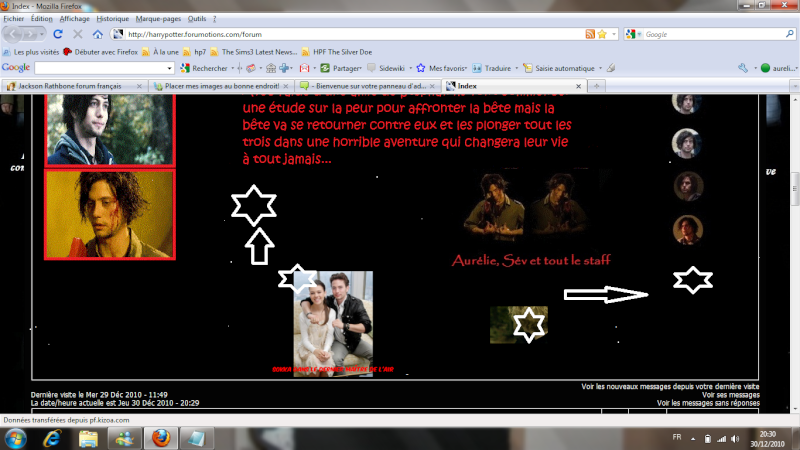
Task: Open Débuter avec Firefox bookmark
Action: (101, 52)
